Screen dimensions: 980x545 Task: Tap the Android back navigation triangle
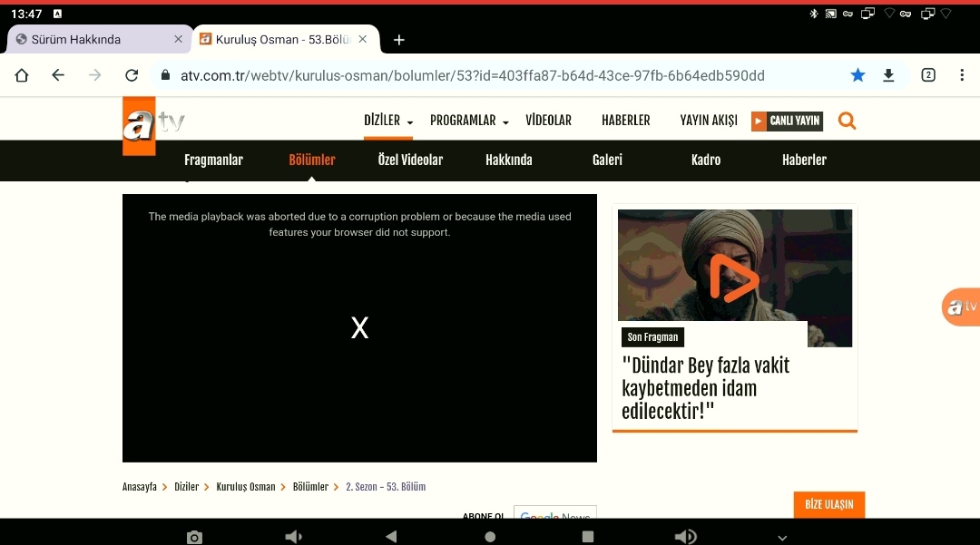[391, 536]
